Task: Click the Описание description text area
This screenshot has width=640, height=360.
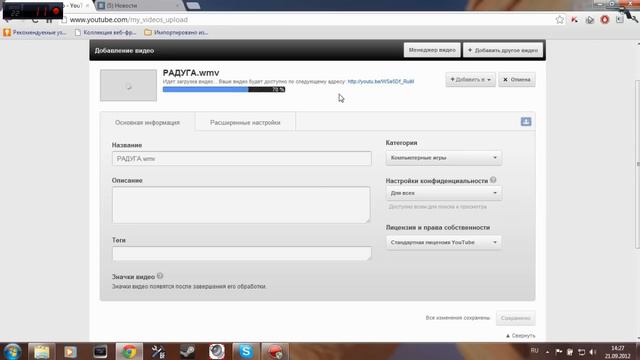Action: click(241, 205)
